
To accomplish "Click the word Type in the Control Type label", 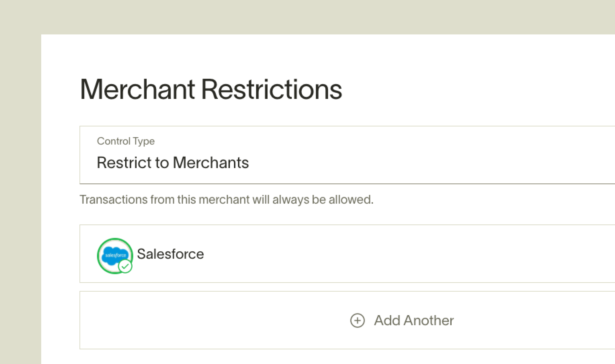I will [143, 141].
